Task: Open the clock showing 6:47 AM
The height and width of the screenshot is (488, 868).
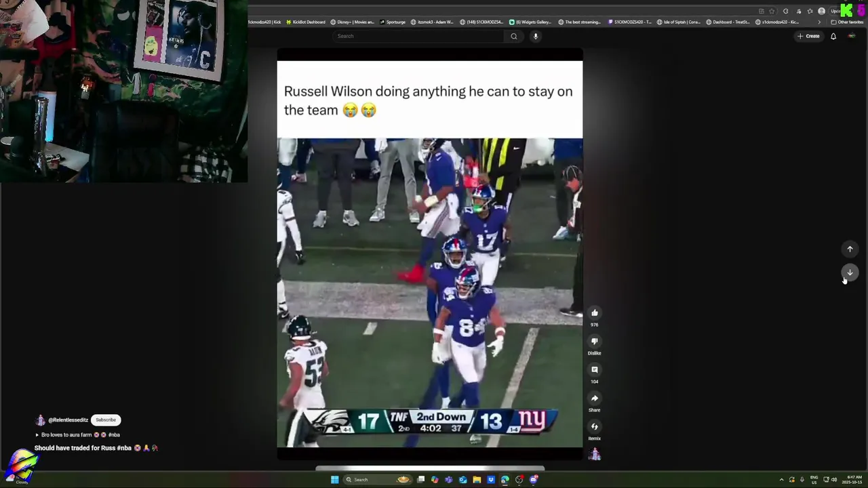Action: point(852,480)
